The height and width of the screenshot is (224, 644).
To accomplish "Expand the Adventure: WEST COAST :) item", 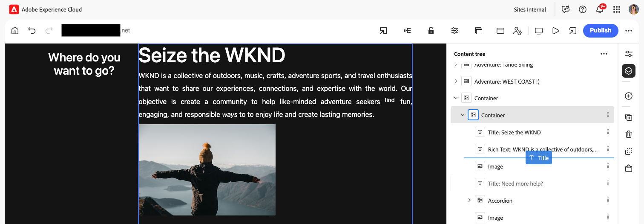I will coord(456,81).
